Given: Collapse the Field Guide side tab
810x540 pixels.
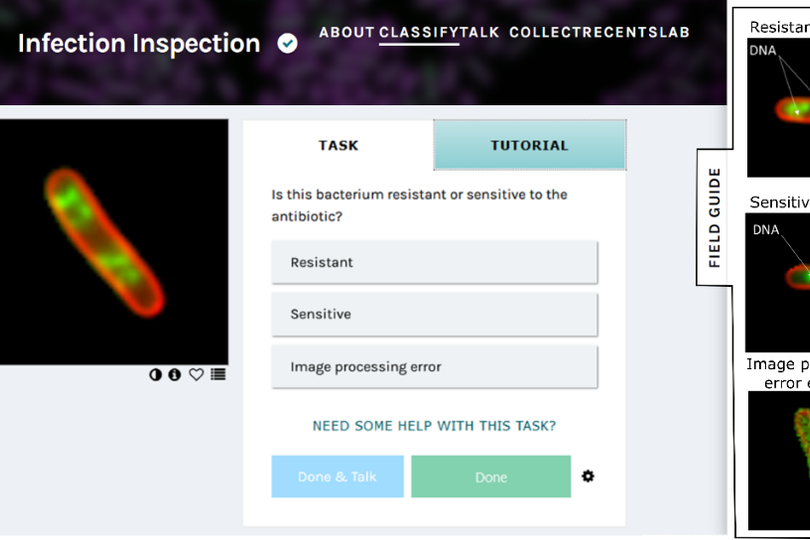Looking at the screenshot, I should click(714, 218).
